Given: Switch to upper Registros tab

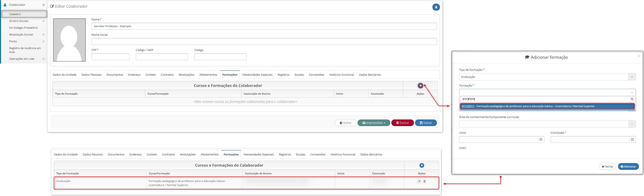Looking at the screenshot, I should [283, 75].
